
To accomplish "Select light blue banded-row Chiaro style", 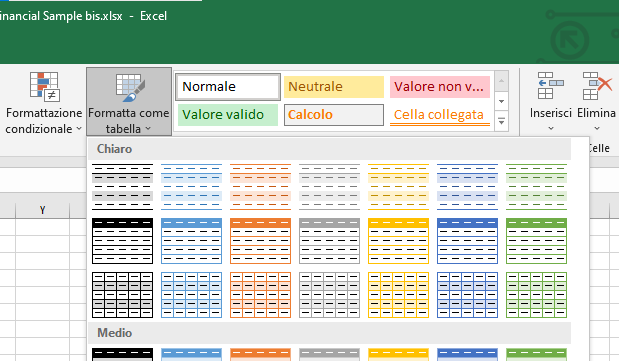I will point(191,187).
